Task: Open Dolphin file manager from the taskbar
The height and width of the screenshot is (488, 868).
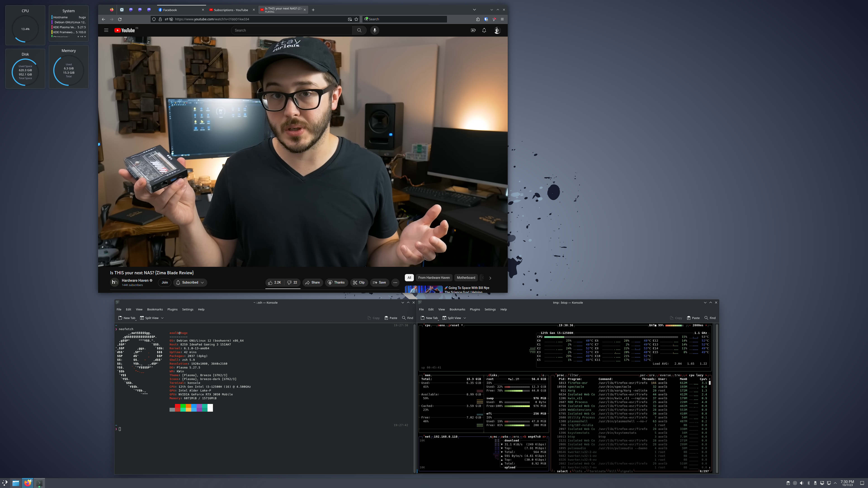Action: point(16,483)
